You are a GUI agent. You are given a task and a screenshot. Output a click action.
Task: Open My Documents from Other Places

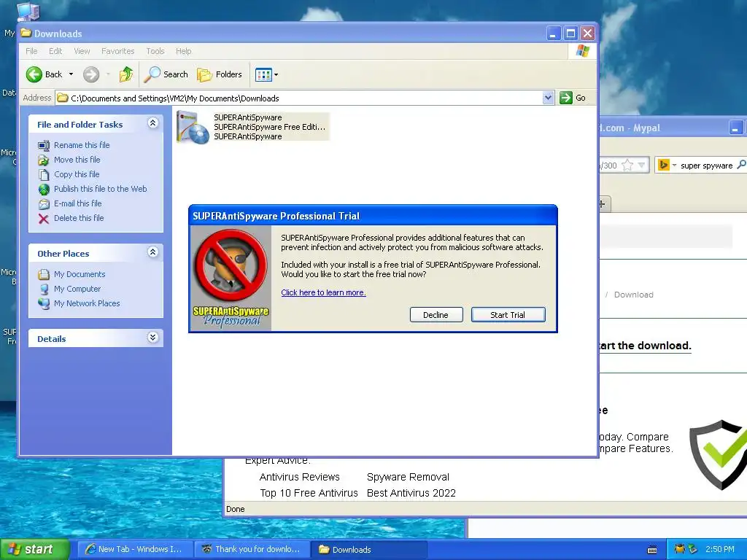(80, 274)
